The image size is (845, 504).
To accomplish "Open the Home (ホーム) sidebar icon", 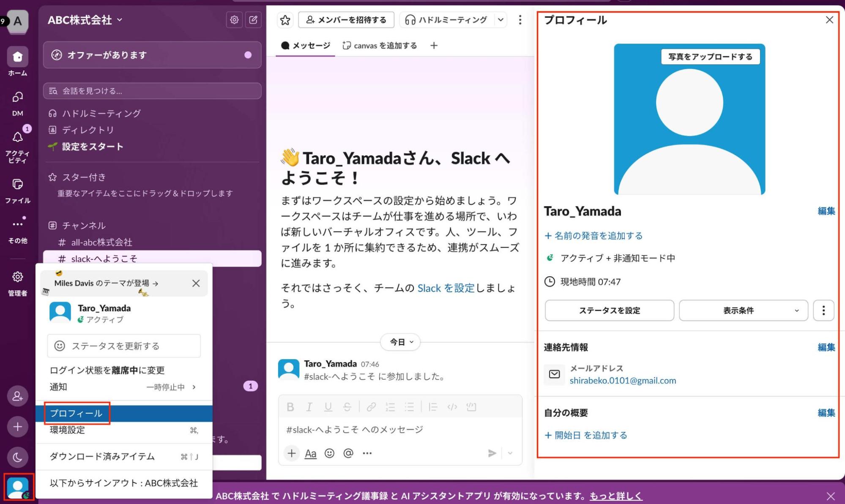I will coord(17,57).
